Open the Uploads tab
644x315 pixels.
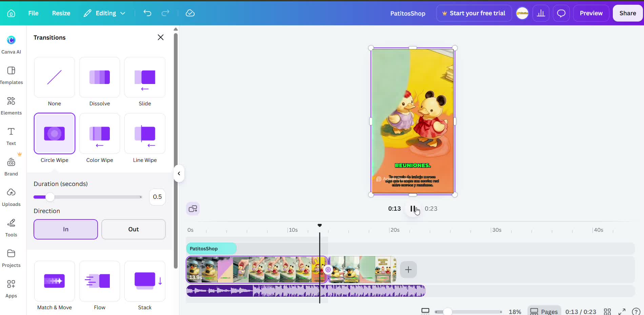coord(11,197)
